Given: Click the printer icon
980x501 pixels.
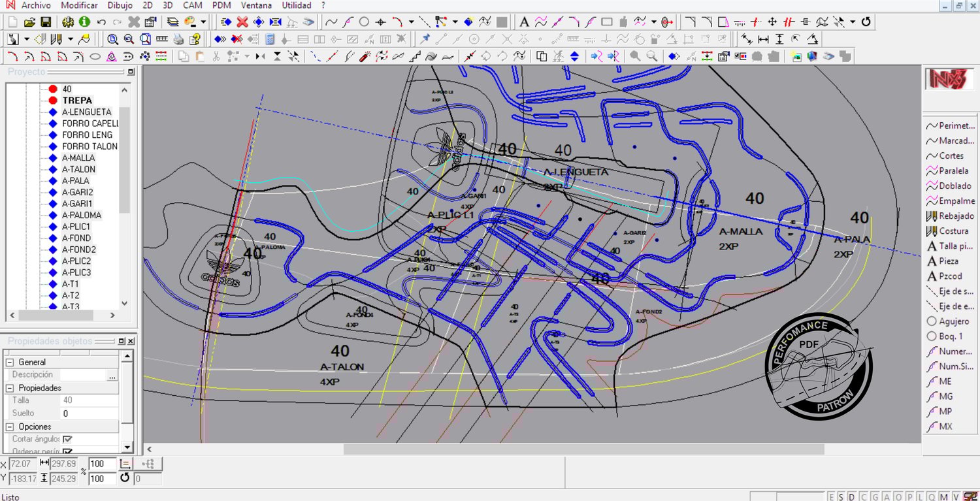Looking at the screenshot, I should point(178,39).
